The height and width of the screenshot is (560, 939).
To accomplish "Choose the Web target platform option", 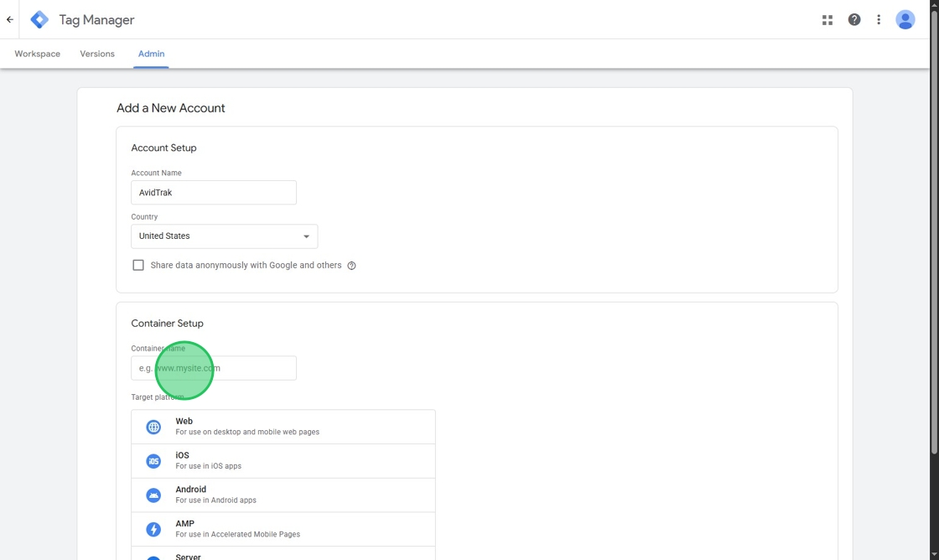I will click(x=283, y=427).
